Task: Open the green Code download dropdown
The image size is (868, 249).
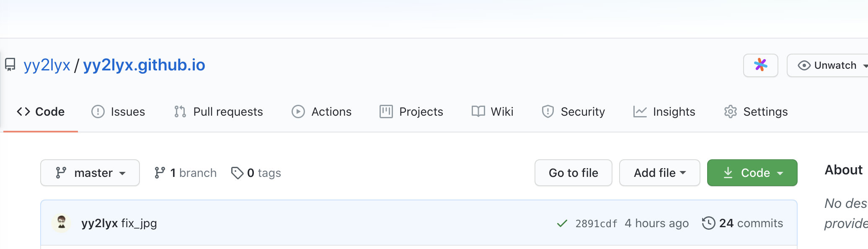Action: [x=752, y=173]
